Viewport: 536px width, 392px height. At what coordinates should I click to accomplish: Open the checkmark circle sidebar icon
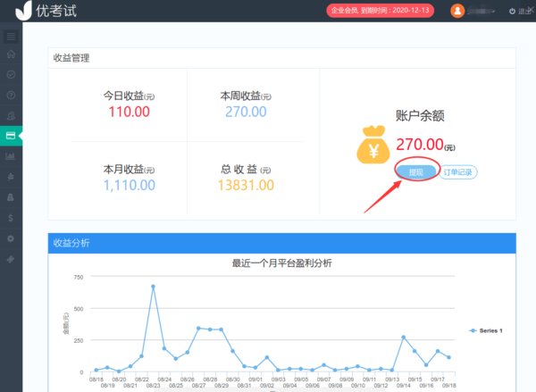click(x=11, y=74)
